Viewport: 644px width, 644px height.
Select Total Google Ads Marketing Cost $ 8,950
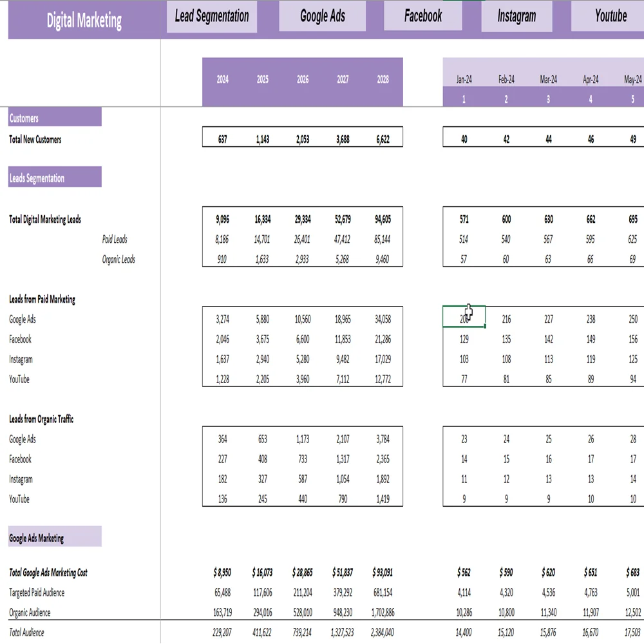(x=222, y=573)
